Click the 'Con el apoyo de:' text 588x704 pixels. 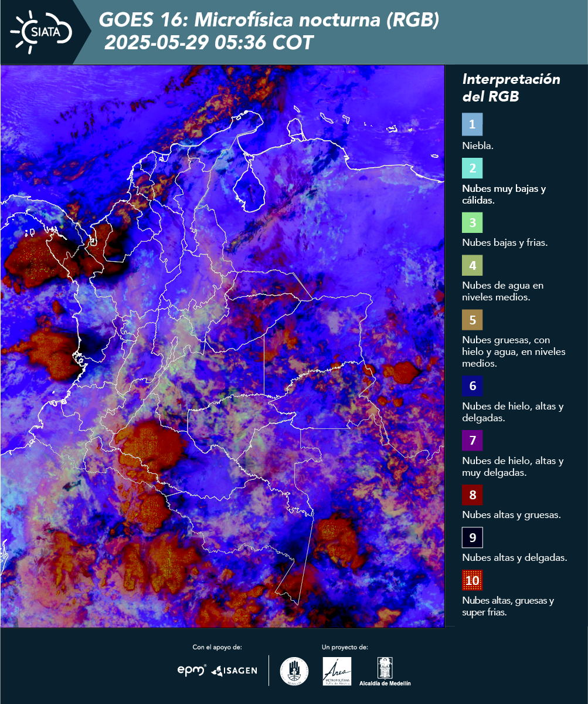(x=217, y=647)
